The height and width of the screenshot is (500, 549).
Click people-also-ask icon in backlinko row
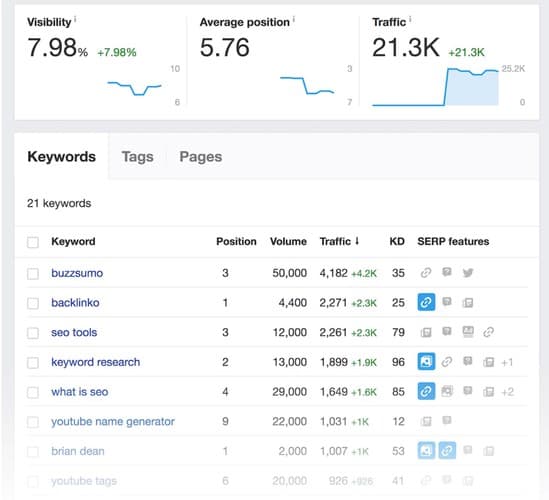[x=447, y=301]
